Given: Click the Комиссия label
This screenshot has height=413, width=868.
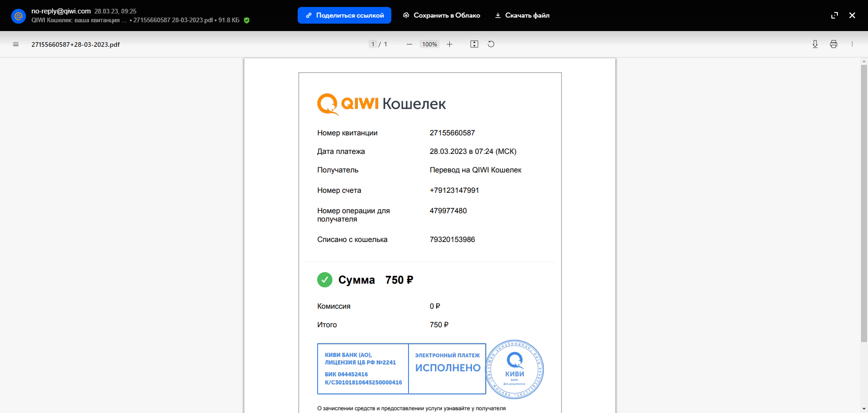Looking at the screenshot, I should [334, 306].
